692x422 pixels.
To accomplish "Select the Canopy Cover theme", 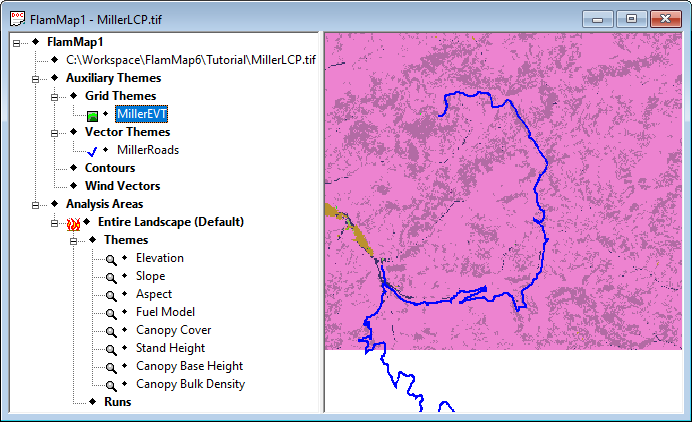I will pos(173,330).
